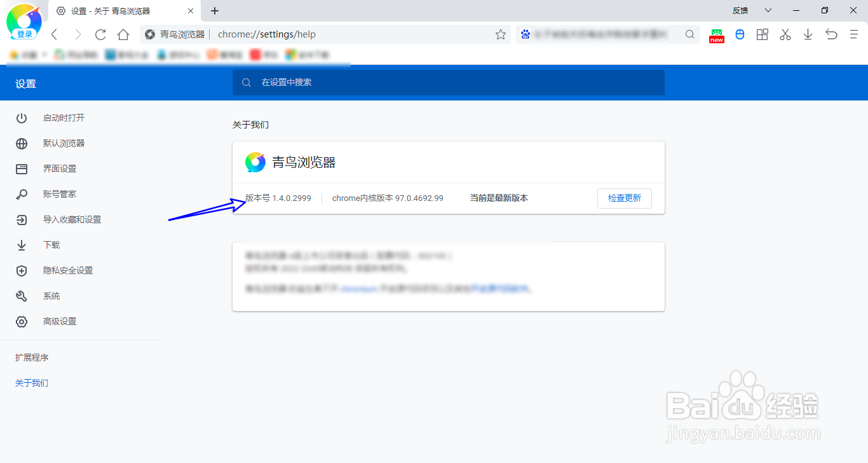Screen dimensions: 868x463
Task: Click 反馈 in the title bar
Action: (740, 10)
